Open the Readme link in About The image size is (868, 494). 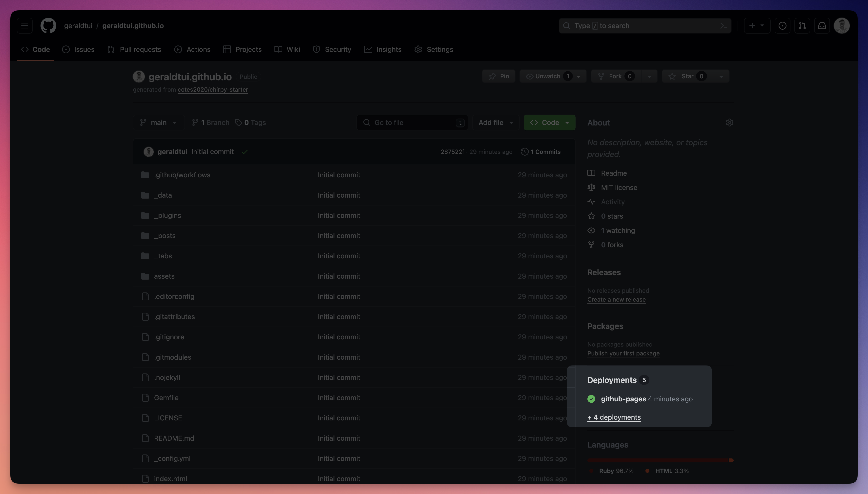point(614,173)
